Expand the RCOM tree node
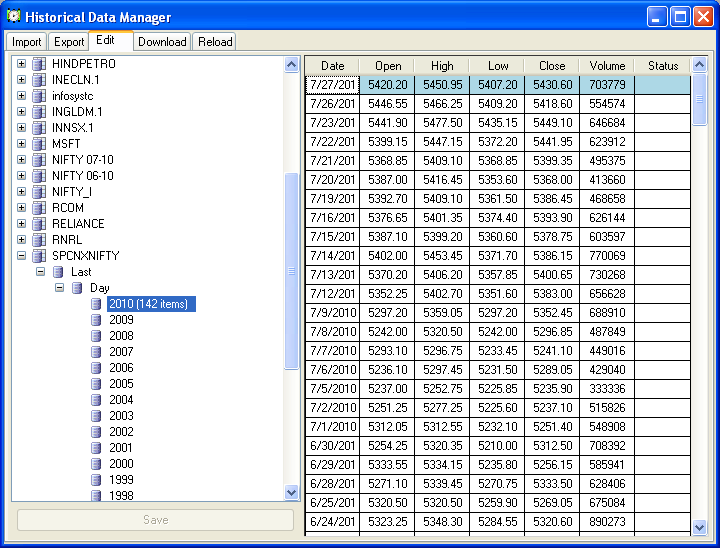720x548 pixels. [x=21, y=208]
